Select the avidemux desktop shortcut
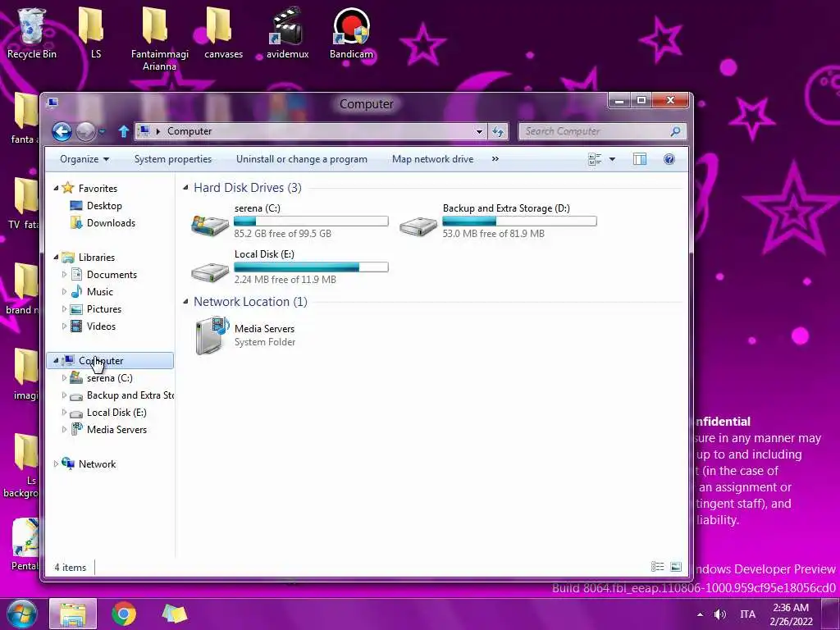The width and height of the screenshot is (840, 630). 288,33
